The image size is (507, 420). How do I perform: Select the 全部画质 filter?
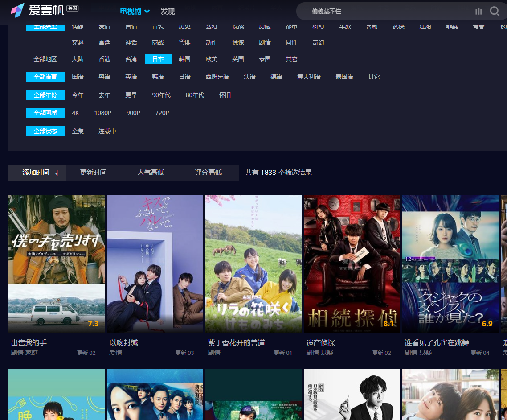click(x=45, y=113)
